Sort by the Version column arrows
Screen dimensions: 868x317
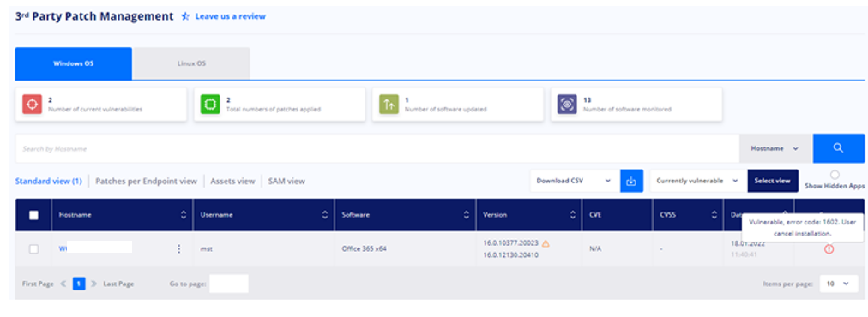click(573, 215)
